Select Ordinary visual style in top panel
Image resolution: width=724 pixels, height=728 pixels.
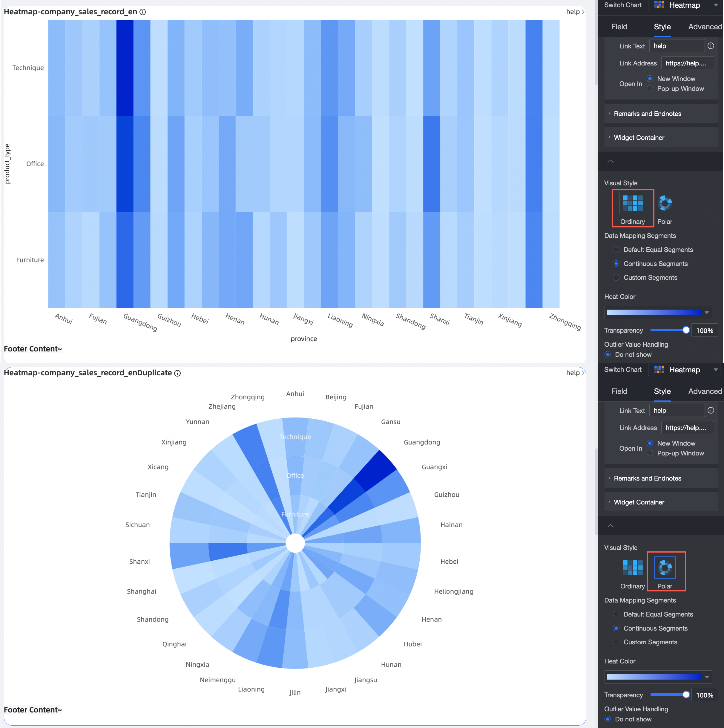pos(633,204)
